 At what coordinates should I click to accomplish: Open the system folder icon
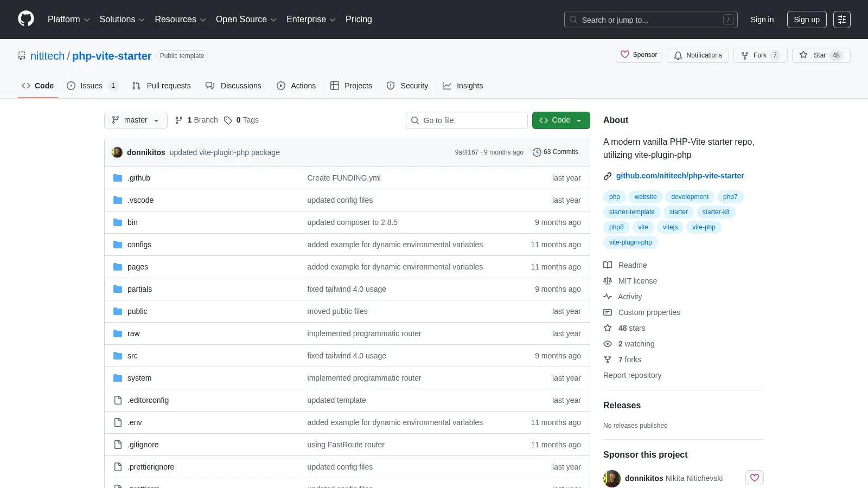pyautogui.click(x=118, y=378)
